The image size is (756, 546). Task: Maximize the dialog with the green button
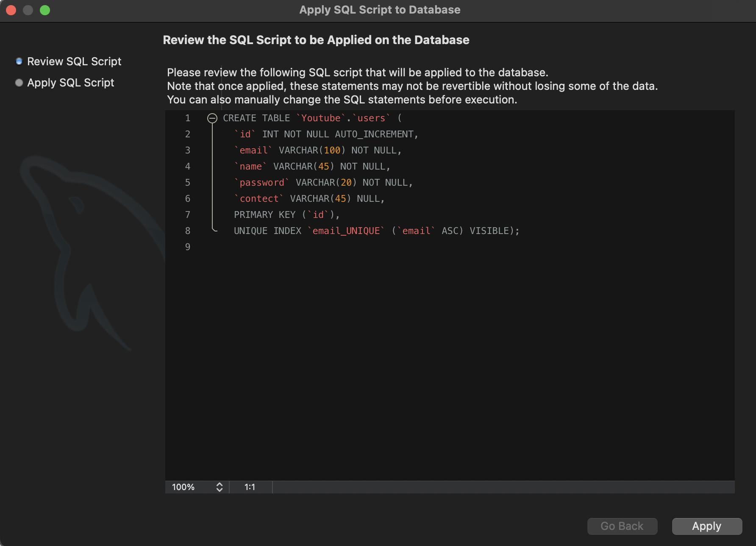click(45, 10)
